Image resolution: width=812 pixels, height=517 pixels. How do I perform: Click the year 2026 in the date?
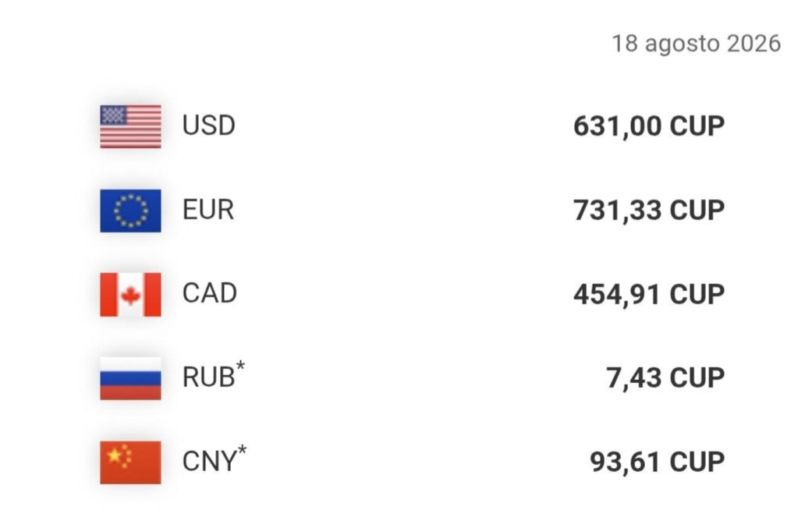(753, 44)
